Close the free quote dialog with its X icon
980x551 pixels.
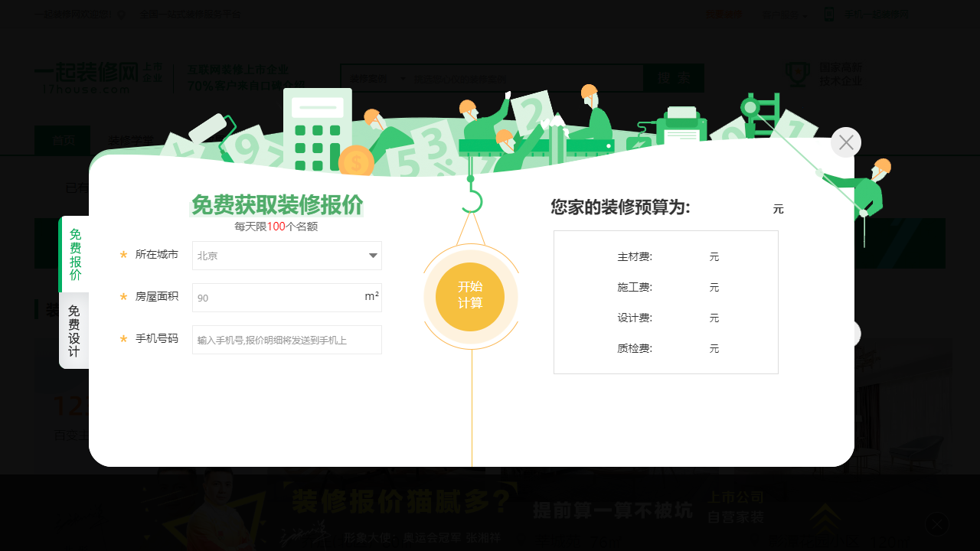tap(845, 142)
